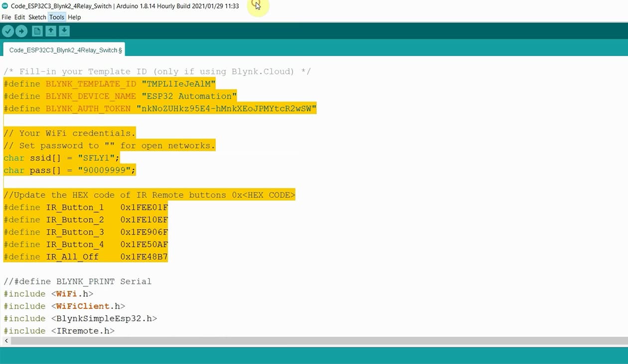Open the File menu
Screen dimensions: 628x364
coord(6,17)
